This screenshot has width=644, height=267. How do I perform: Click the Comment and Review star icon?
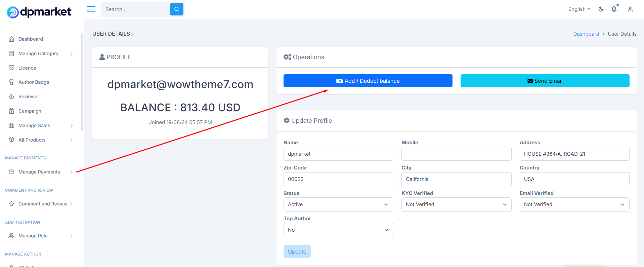coord(11,204)
